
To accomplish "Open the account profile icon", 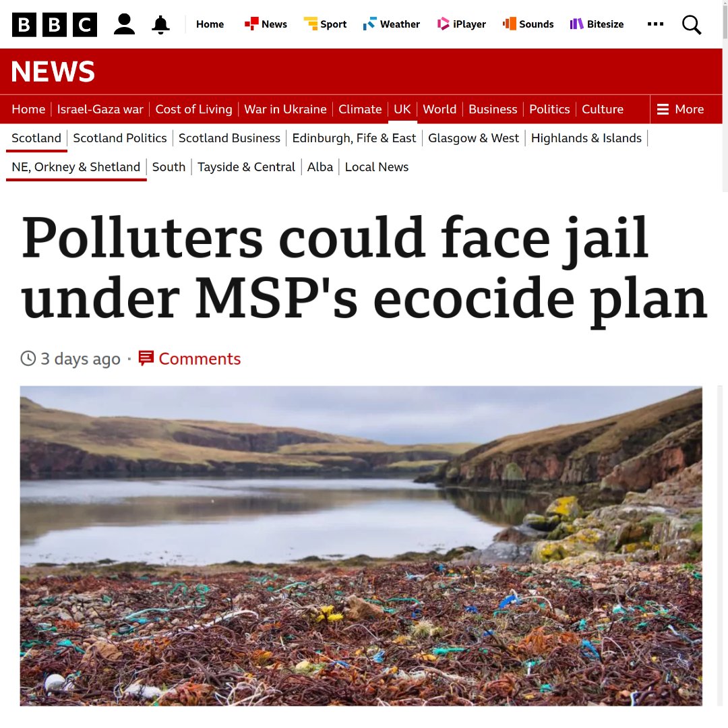I will point(124,24).
